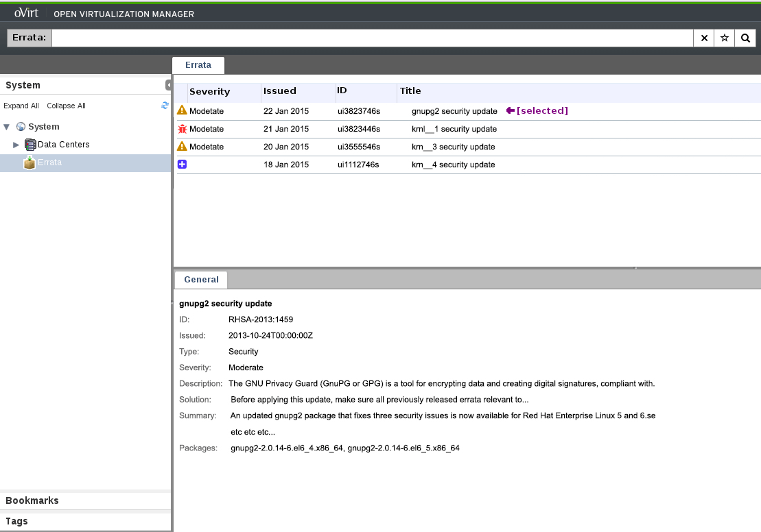Open the Bookmarks panel
This screenshot has height=532, width=761.
[32, 500]
